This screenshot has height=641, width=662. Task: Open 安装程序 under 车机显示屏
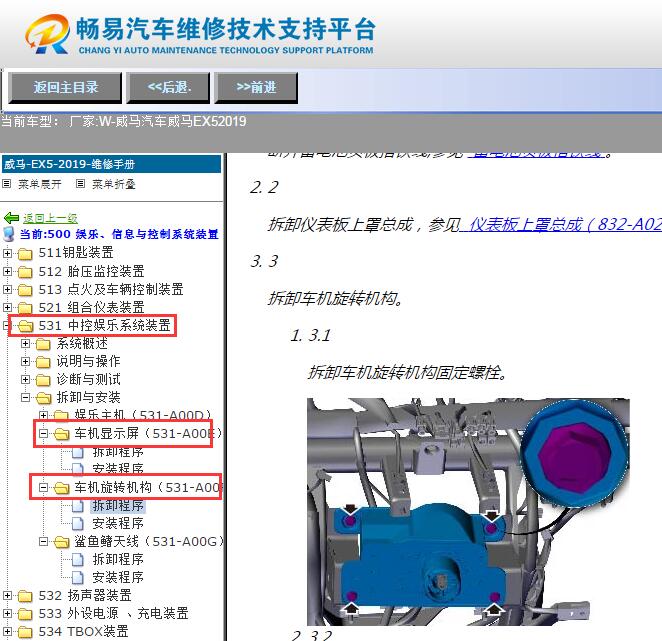click(x=118, y=469)
